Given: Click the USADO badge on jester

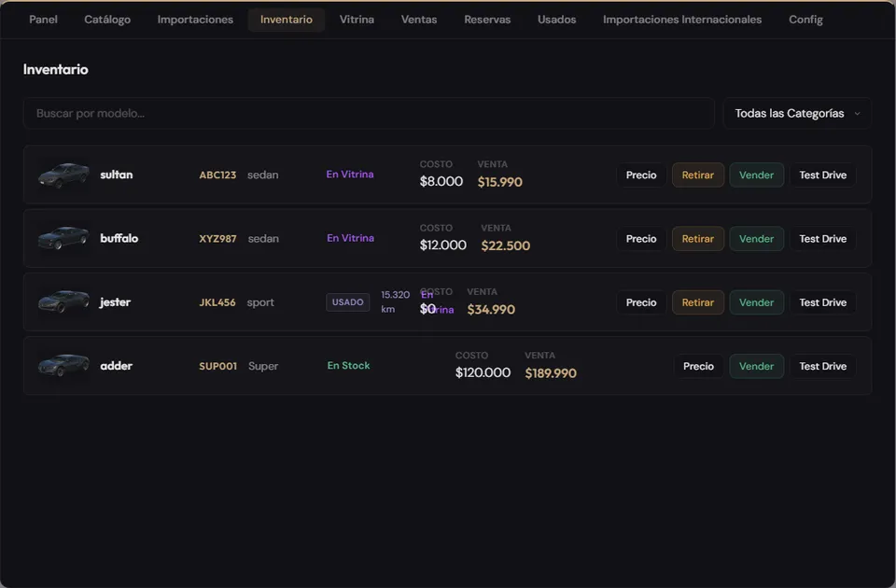Looking at the screenshot, I should point(348,302).
